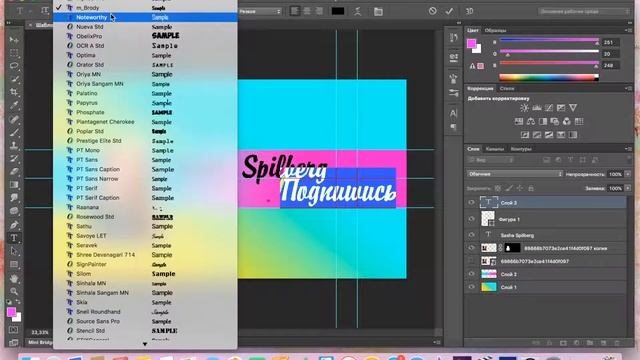
Task: Select the Clone Stamp tool in toolbox
Action: click(14, 145)
